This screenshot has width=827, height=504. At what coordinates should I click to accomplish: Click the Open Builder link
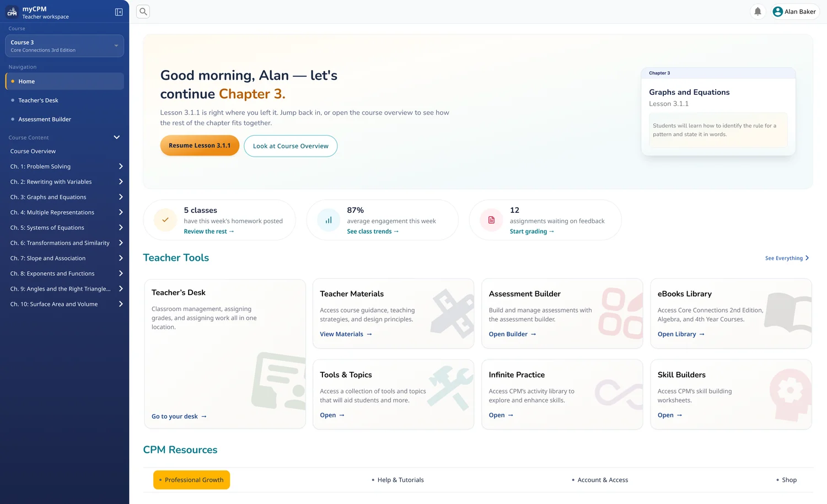pos(513,334)
